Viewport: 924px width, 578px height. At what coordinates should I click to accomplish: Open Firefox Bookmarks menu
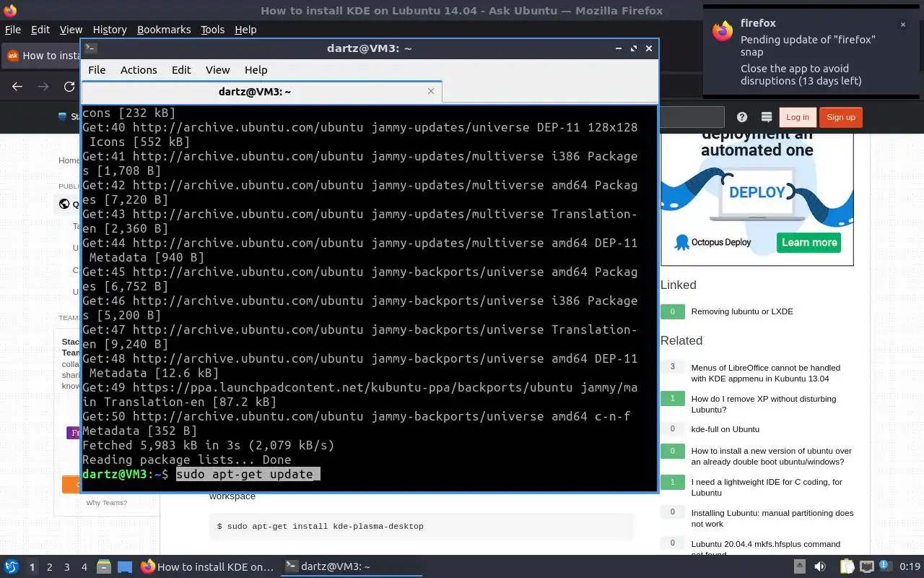[x=164, y=30]
